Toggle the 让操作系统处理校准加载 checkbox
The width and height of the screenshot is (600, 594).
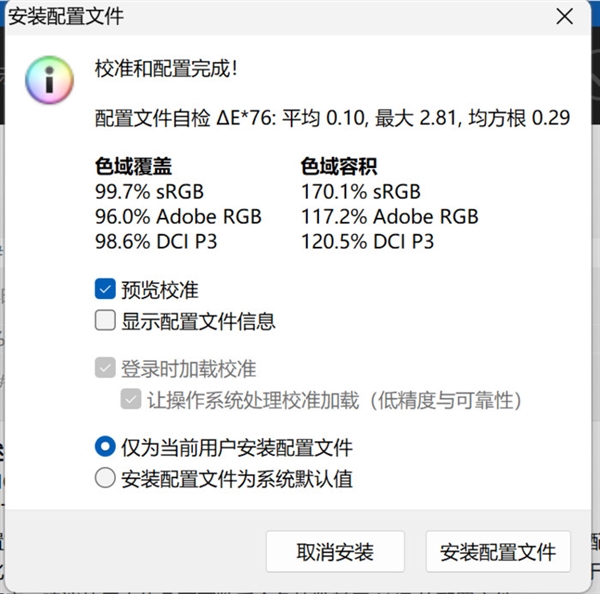[130, 400]
